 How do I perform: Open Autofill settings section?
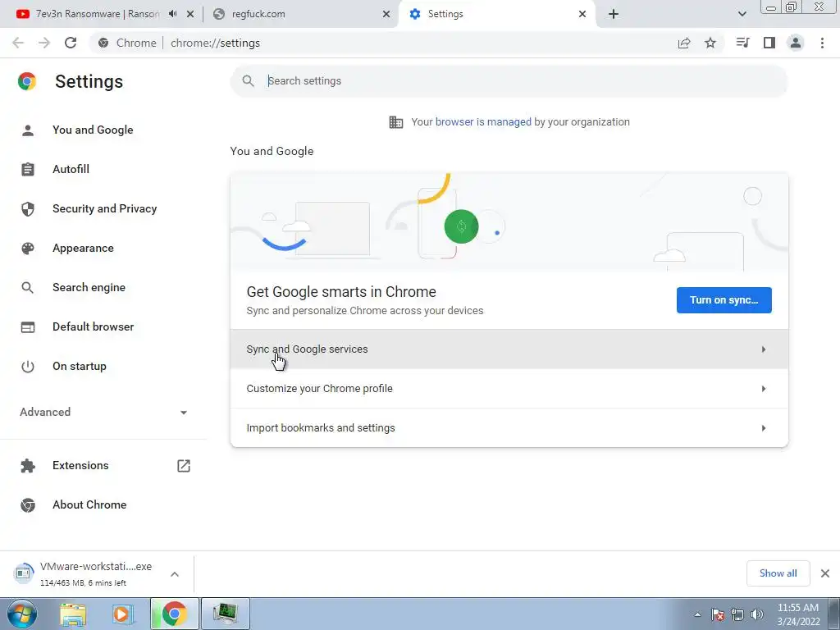coord(71,169)
